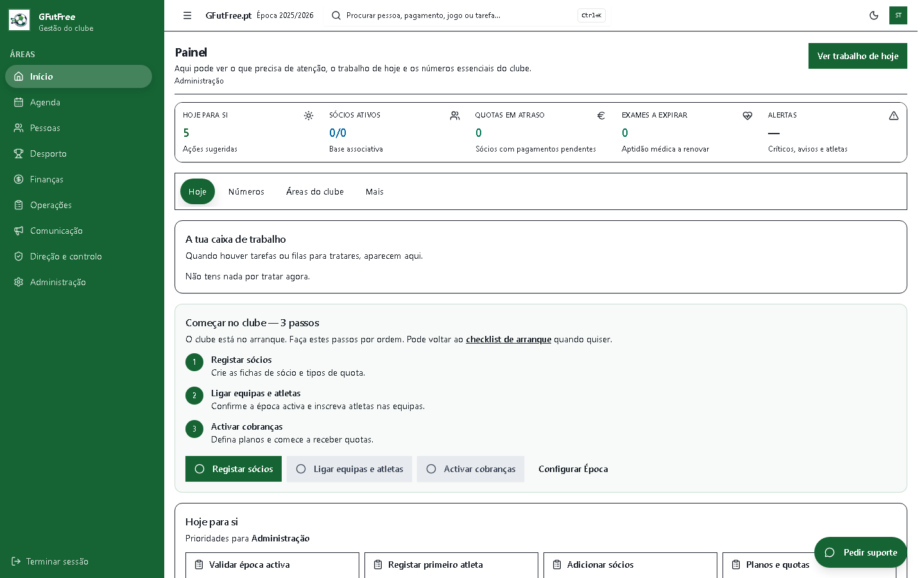Click the euro icon on Quotas em atraso
Image resolution: width=924 pixels, height=578 pixels.
[x=601, y=116]
